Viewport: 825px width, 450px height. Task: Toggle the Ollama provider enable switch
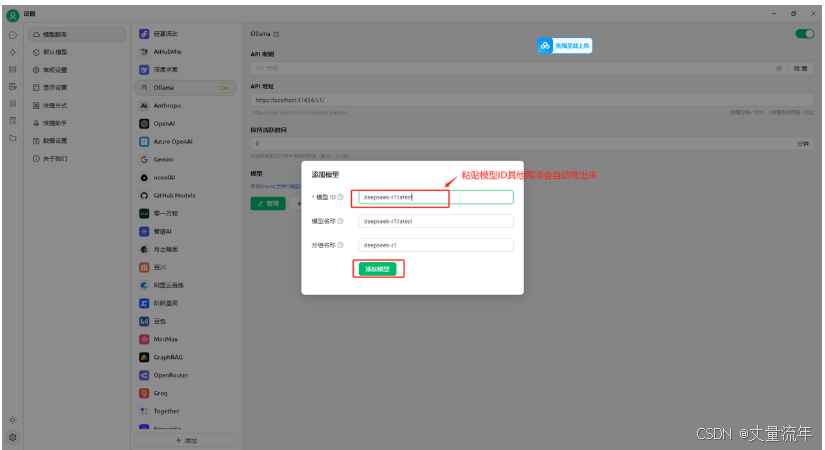[804, 34]
